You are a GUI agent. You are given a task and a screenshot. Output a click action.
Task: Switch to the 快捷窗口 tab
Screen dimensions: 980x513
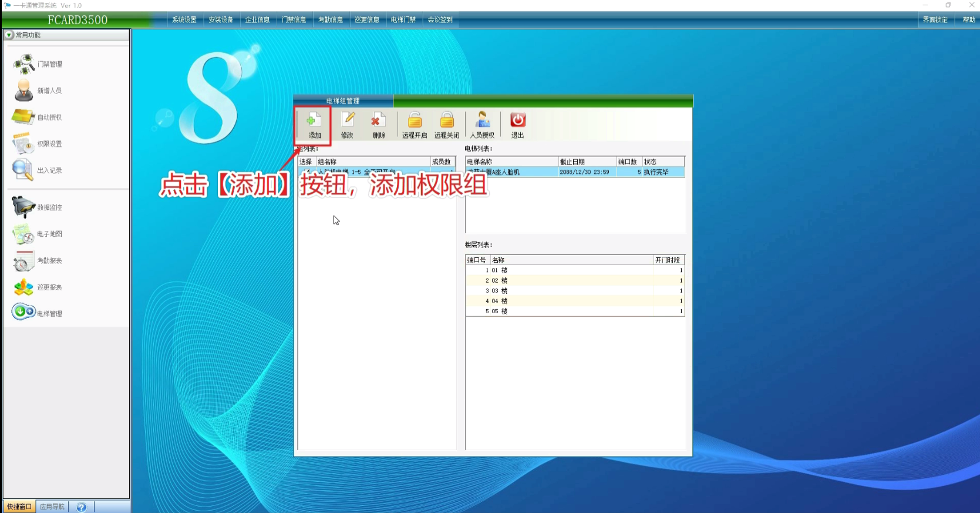click(19, 507)
